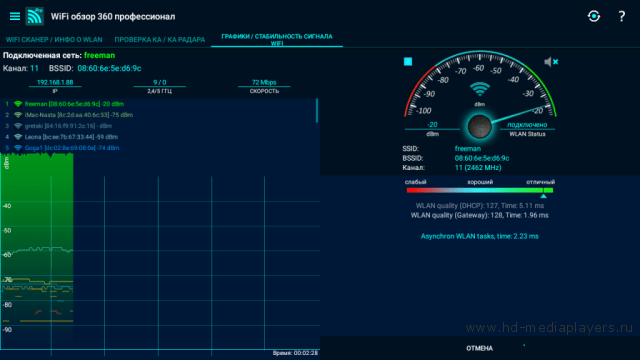Click the IP address 192.168.1.88 value
Image resolution: width=640 pixels, height=360 pixels.
pyautogui.click(x=55, y=82)
